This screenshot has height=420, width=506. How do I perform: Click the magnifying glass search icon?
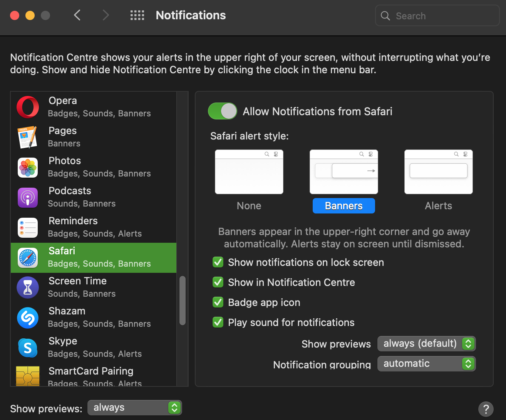pyautogui.click(x=385, y=16)
